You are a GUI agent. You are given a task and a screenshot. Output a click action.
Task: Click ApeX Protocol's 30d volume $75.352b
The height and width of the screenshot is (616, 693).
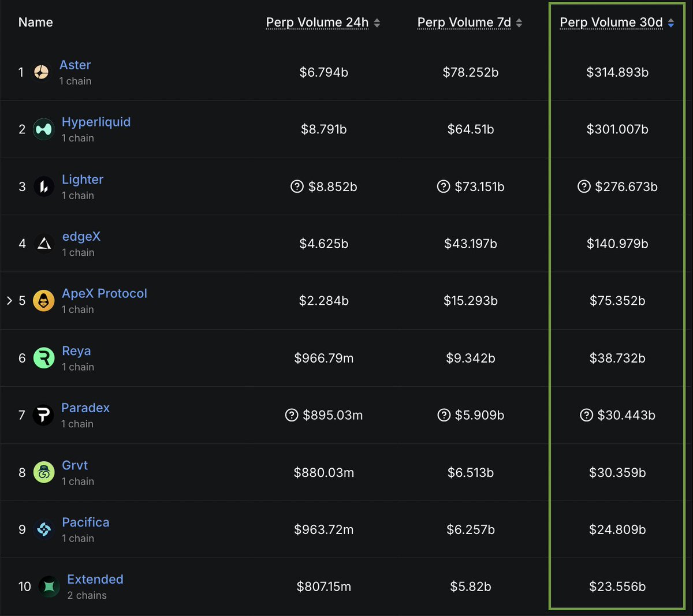(617, 301)
